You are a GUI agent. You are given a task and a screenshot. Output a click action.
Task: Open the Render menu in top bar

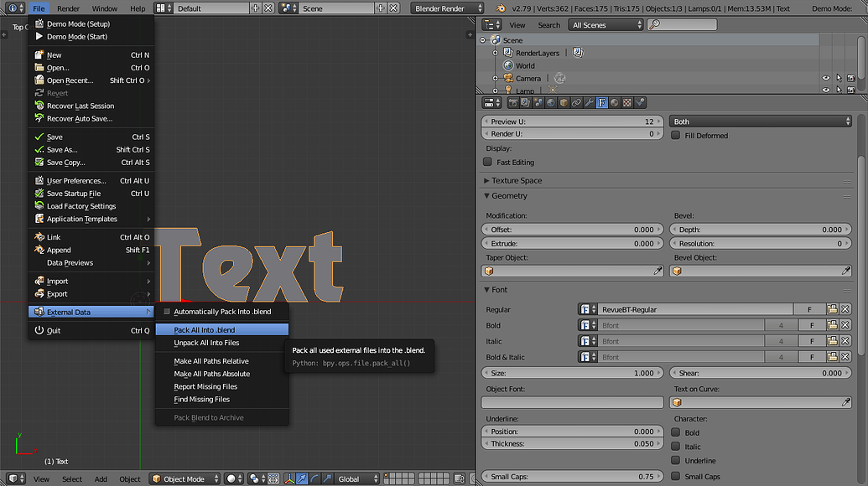(x=68, y=8)
